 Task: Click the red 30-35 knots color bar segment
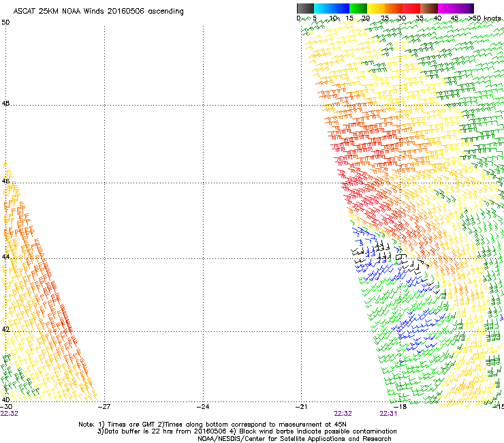(411, 8)
